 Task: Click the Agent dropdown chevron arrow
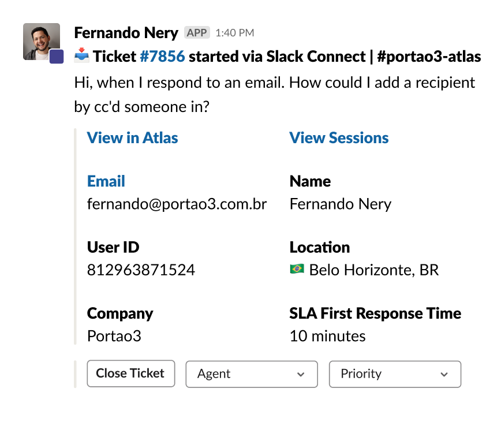[300, 375]
